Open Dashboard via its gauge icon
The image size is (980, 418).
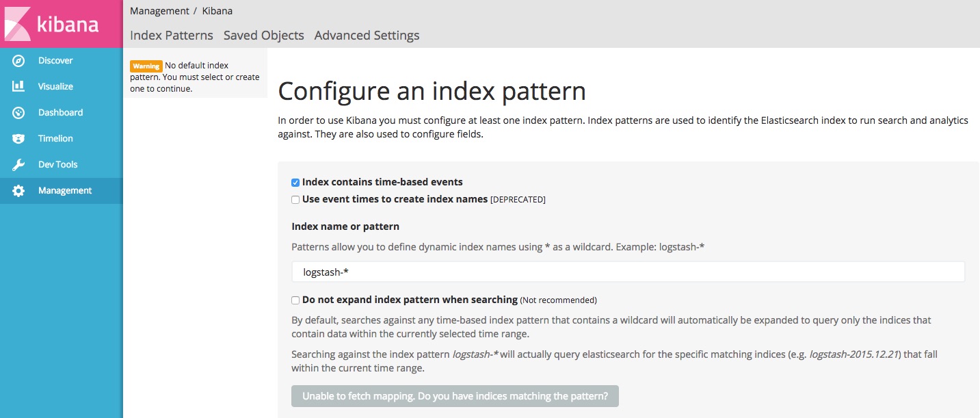tap(18, 113)
